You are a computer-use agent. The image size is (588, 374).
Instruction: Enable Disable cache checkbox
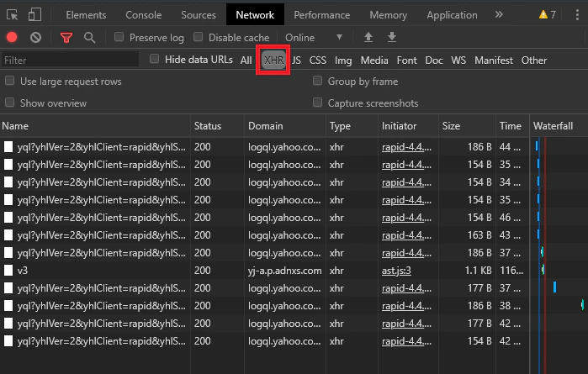[198, 37]
